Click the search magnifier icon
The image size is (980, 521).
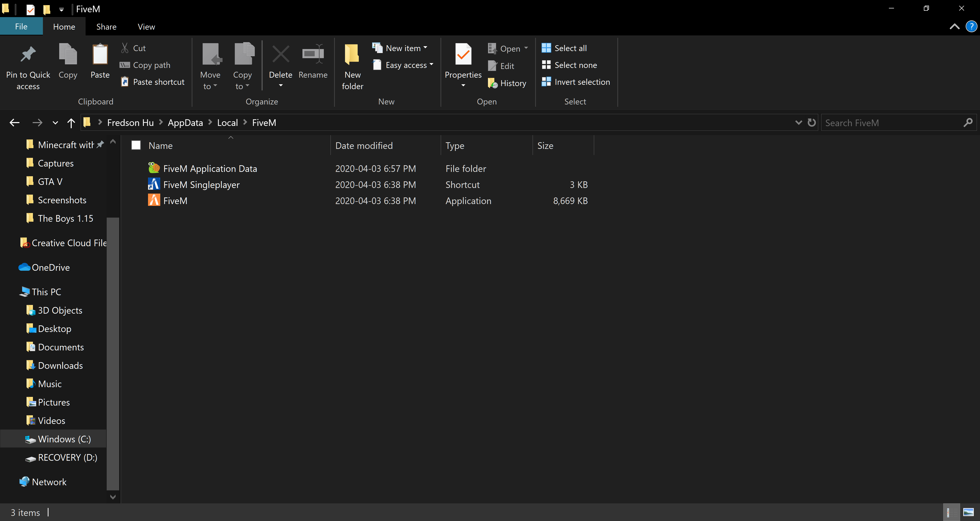968,123
